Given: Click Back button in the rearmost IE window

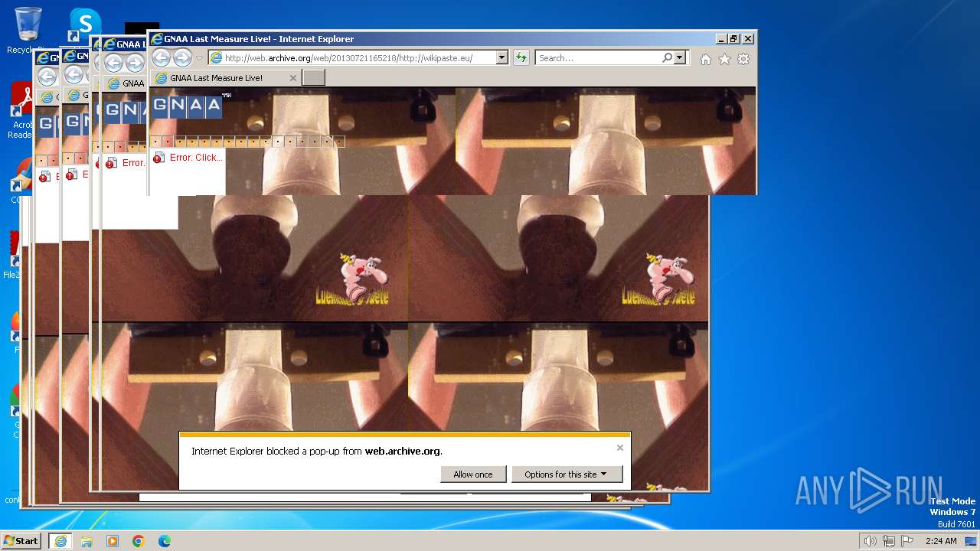Looking at the screenshot, I should (x=47, y=77).
